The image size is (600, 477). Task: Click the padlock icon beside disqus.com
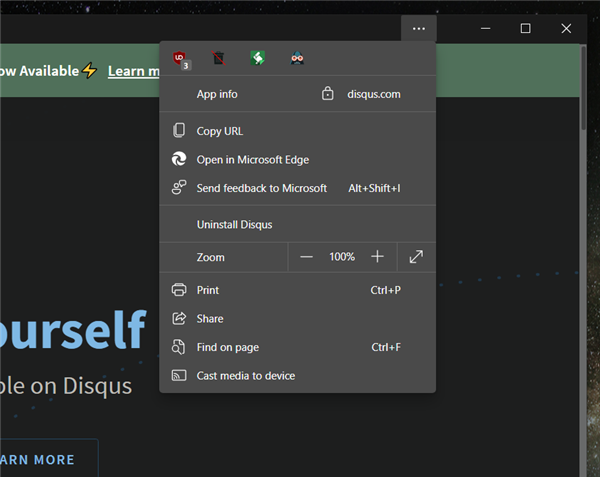coord(327,94)
